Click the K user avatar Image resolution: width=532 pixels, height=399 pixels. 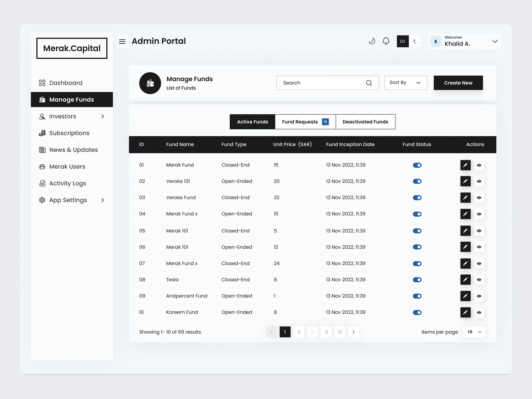click(436, 41)
